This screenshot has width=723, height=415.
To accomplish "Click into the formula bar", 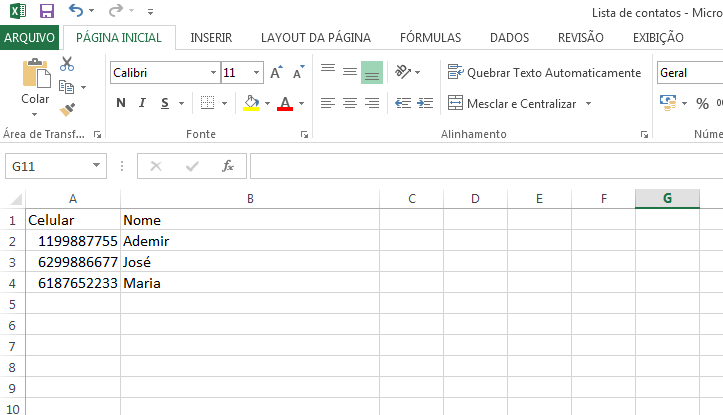I will pyautogui.click(x=486, y=166).
